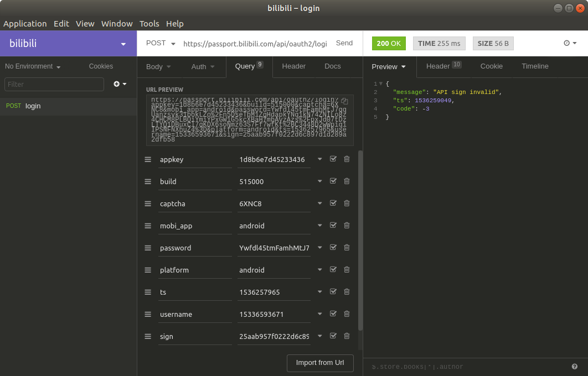Delete the ts query parameter
Screen dimensions: 588x376
click(x=347, y=292)
